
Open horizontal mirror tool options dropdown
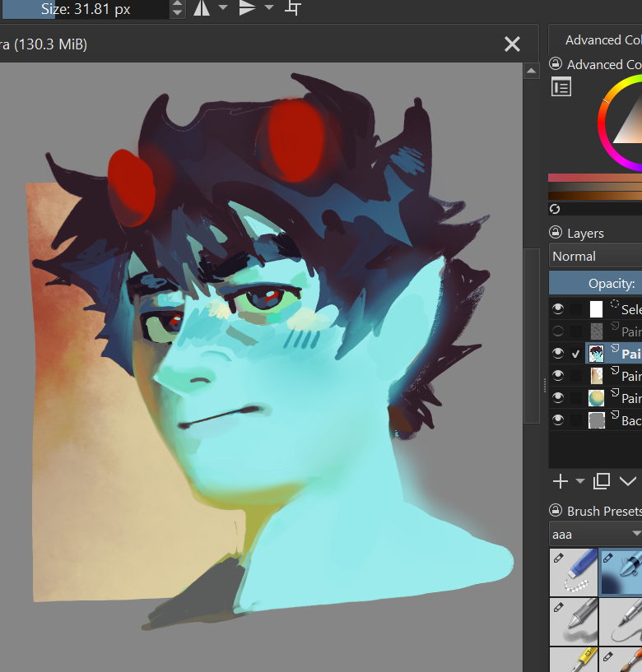click(223, 7)
